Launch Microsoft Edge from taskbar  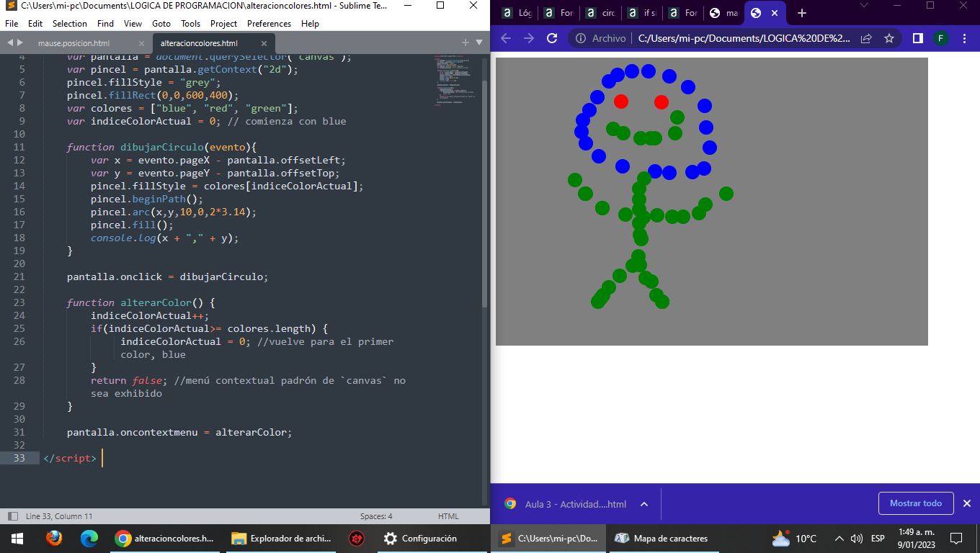point(89,539)
